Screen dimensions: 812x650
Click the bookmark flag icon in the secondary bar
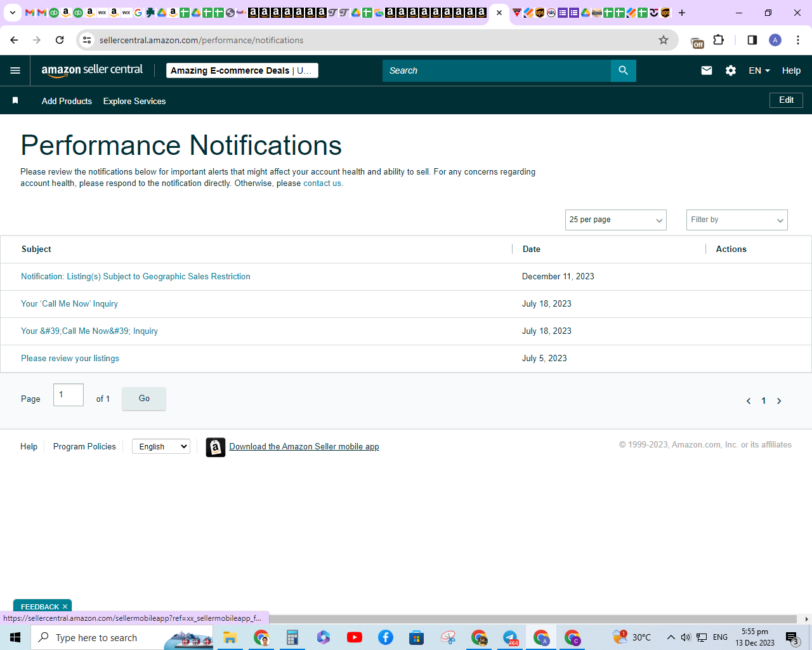click(x=15, y=100)
